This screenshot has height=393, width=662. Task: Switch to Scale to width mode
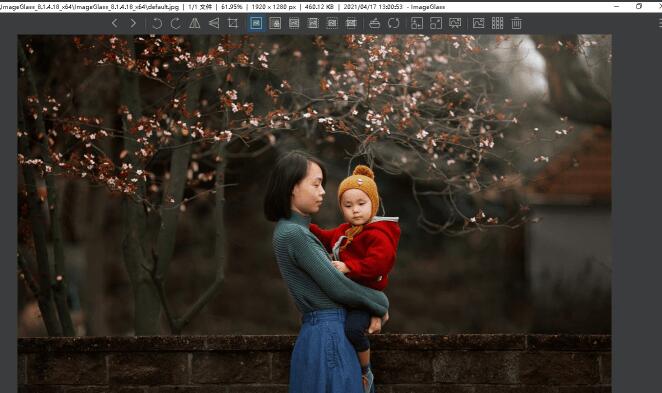pos(294,23)
